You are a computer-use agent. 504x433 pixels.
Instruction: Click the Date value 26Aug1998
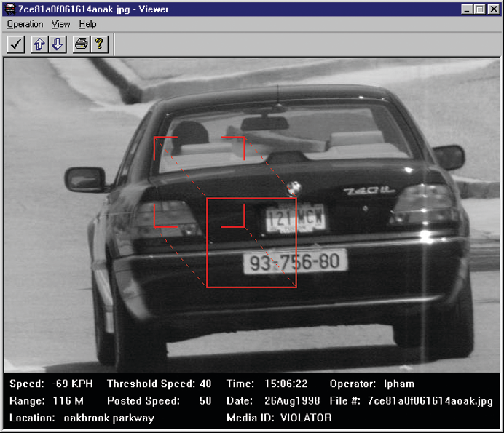point(292,400)
